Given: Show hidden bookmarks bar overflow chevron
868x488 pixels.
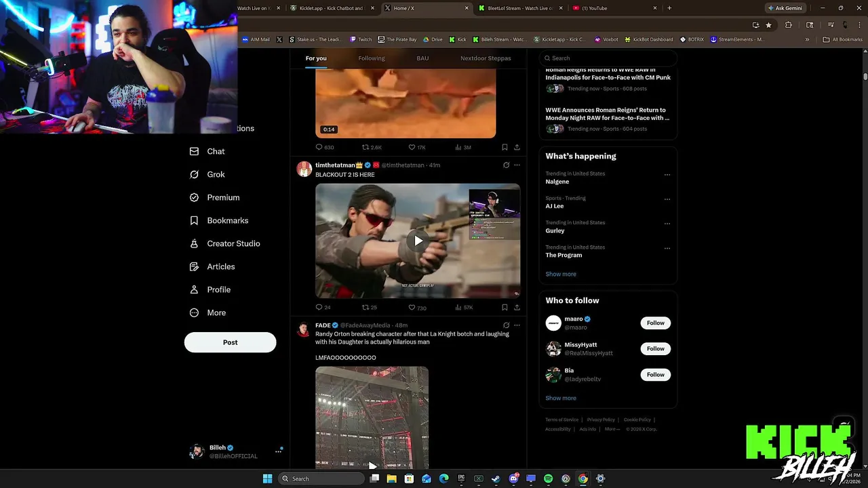Looking at the screenshot, I should tap(807, 39).
